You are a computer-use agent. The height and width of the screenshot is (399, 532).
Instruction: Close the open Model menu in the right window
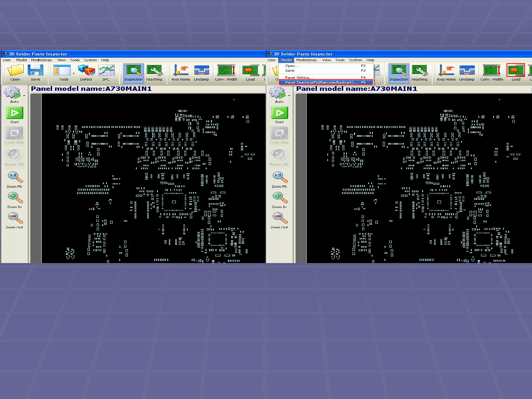point(286,60)
